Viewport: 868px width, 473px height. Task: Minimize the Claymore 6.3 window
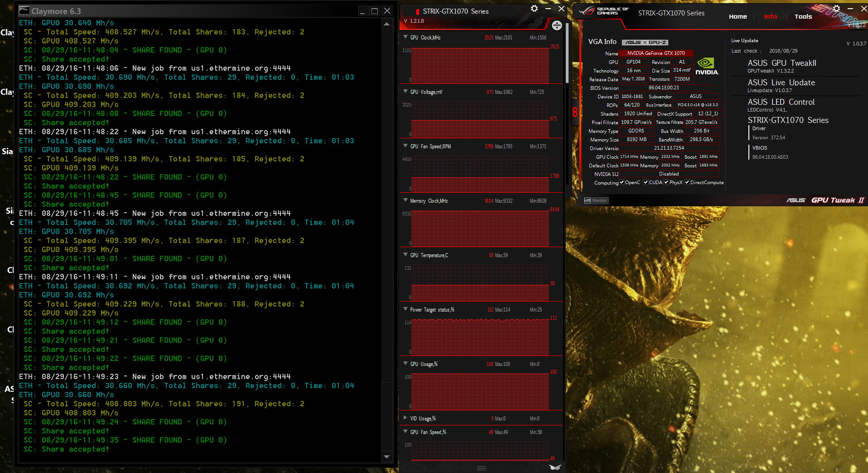click(362, 11)
